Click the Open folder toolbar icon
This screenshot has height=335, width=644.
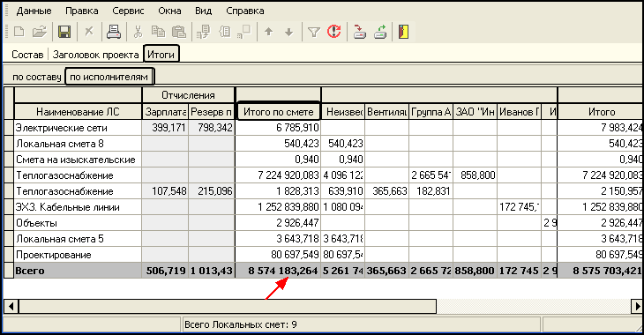pos(40,32)
